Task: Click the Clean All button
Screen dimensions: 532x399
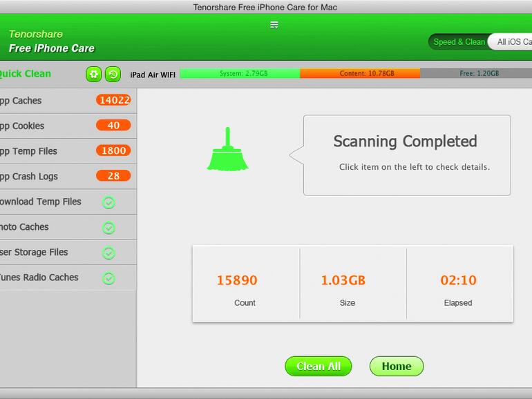Action: 319,366
